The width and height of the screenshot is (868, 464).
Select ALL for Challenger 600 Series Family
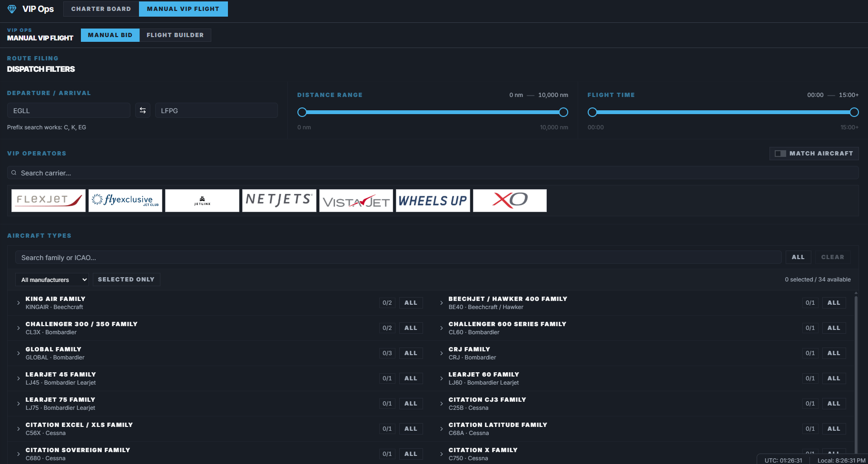834,328
